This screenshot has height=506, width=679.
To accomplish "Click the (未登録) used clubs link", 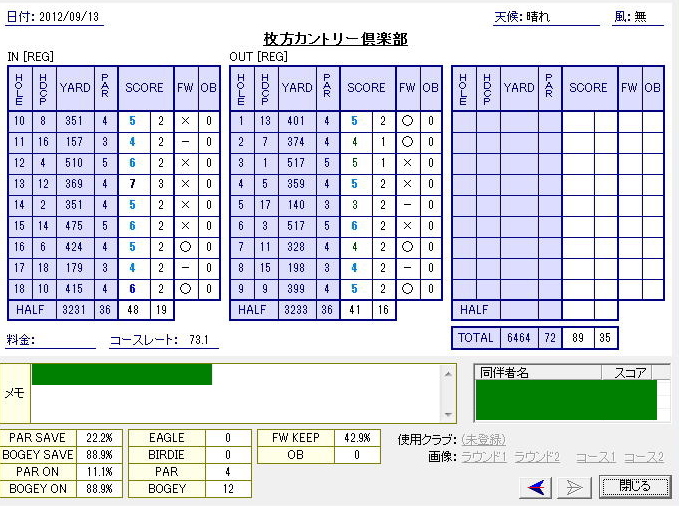I will pos(483,440).
